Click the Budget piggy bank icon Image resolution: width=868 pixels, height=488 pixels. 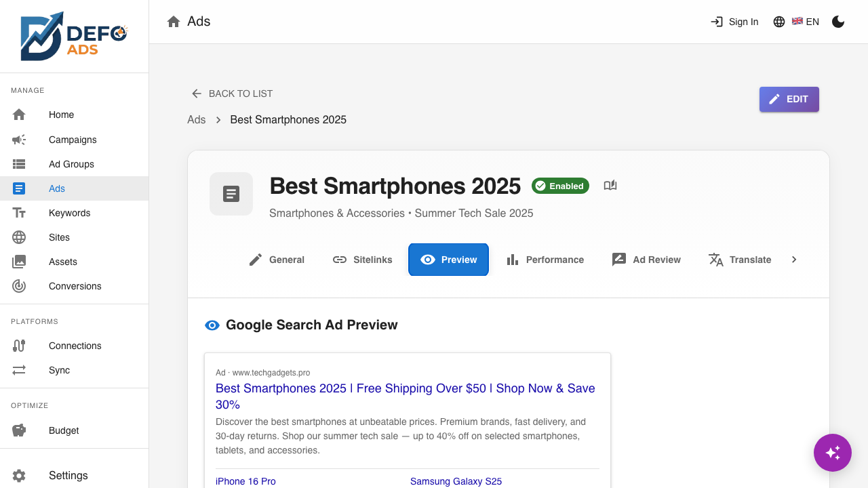[19, 430]
